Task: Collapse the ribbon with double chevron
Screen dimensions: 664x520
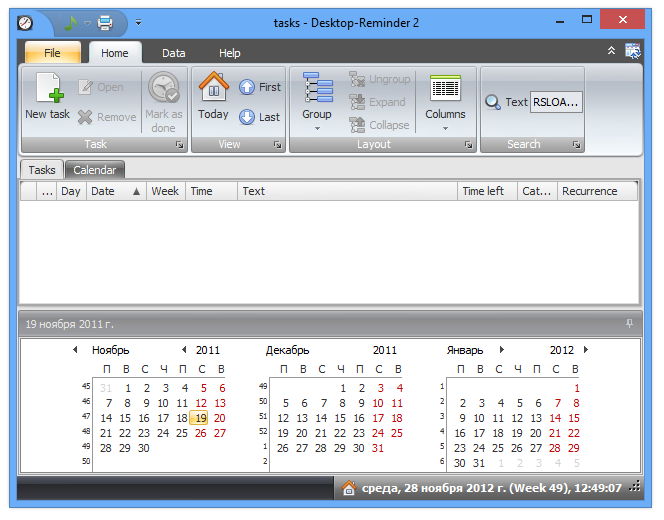Action: 611,51
